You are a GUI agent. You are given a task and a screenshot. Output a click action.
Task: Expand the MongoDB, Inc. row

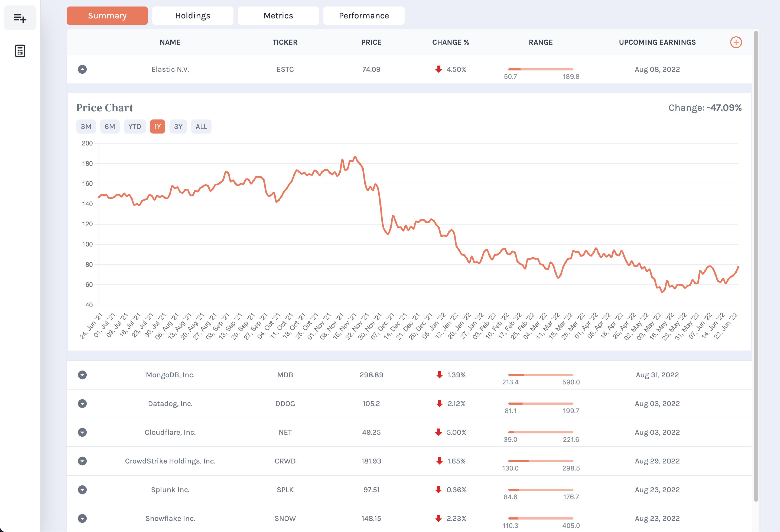pyautogui.click(x=82, y=375)
